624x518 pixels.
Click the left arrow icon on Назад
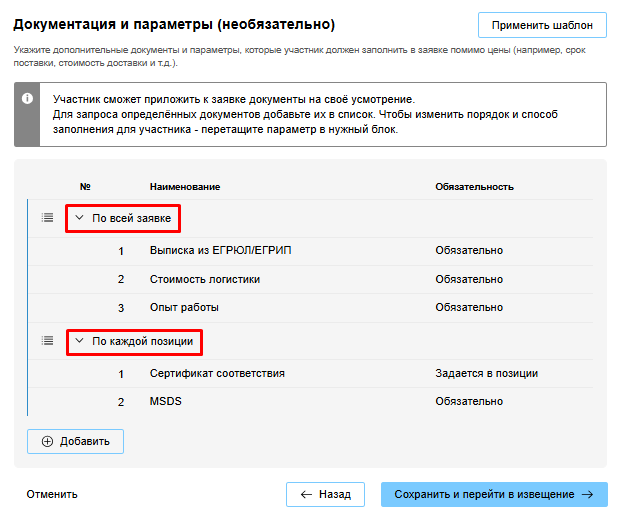[304, 494]
